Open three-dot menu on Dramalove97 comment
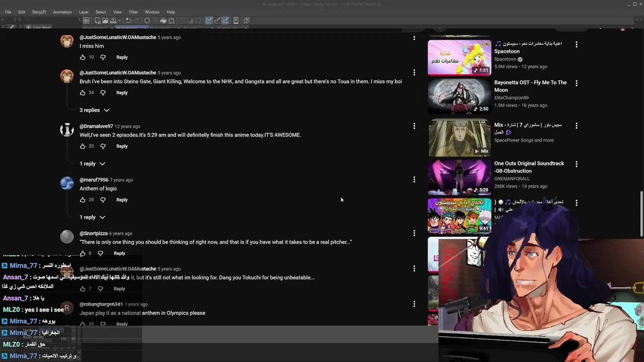The image size is (644, 362). [414, 126]
